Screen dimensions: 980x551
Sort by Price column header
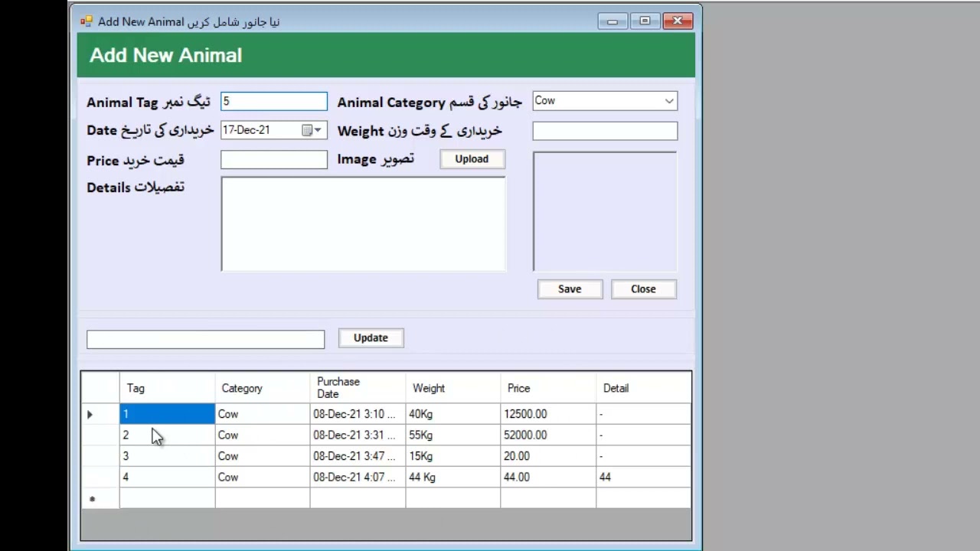pyautogui.click(x=548, y=388)
